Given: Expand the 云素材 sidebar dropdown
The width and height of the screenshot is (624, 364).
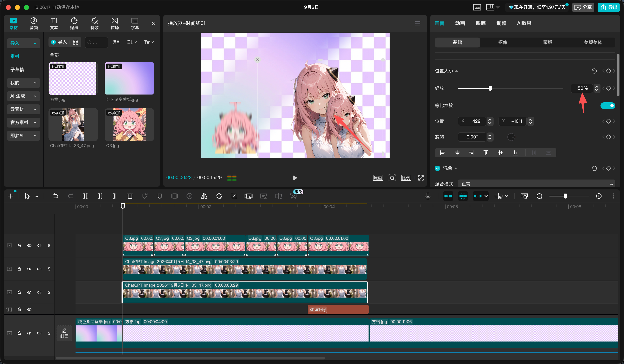Looking at the screenshot, I should (x=24, y=109).
